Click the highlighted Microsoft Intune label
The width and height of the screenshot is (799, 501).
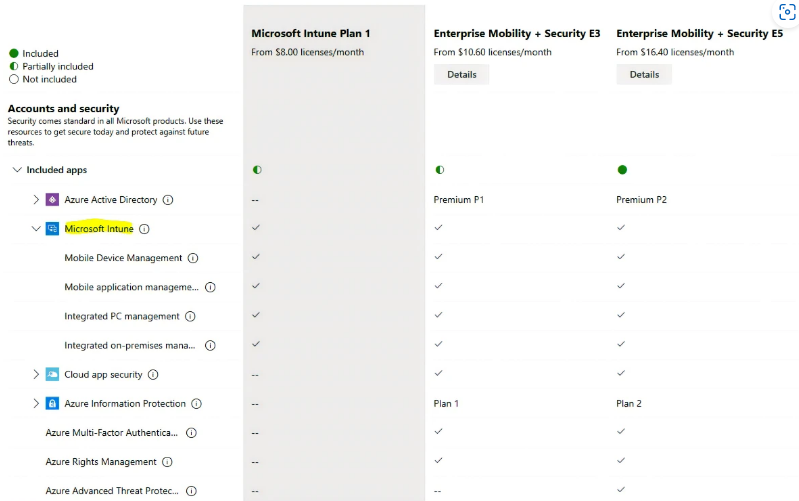click(x=98, y=229)
